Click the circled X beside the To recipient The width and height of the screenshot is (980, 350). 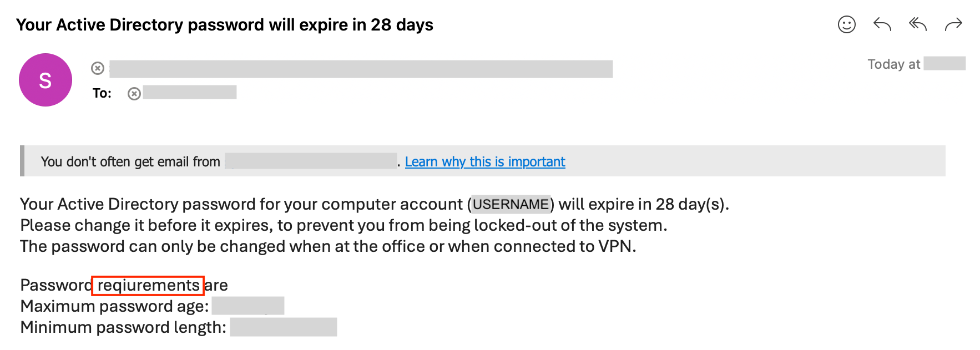tap(134, 94)
